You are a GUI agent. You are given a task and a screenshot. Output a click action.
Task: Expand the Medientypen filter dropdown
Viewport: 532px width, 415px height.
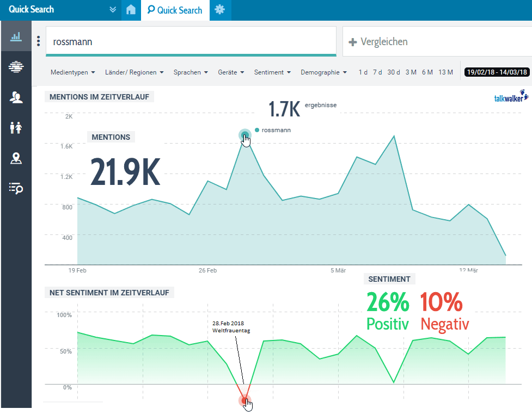point(72,72)
